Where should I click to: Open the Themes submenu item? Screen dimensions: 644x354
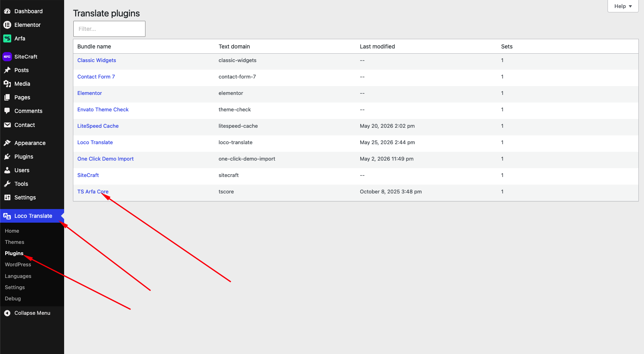click(x=14, y=242)
